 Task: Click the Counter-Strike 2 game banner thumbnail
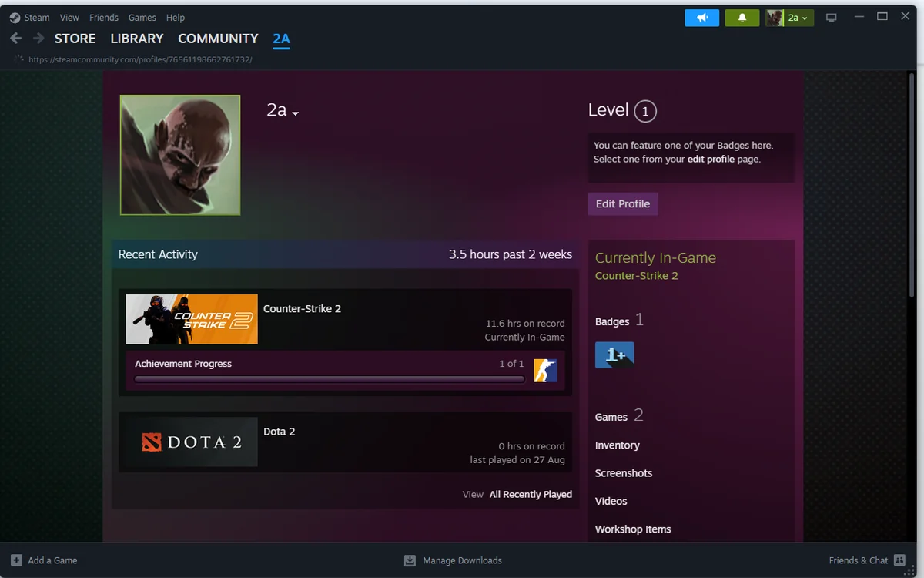(x=192, y=319)
